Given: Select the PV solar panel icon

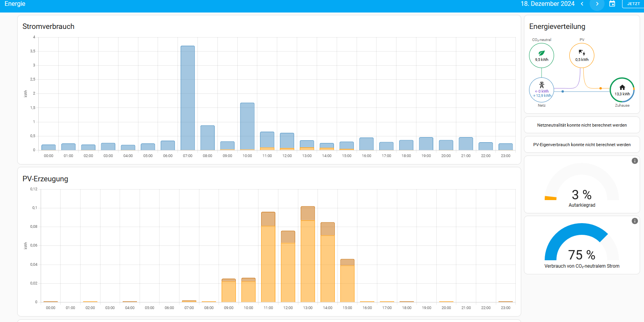Looking at the screenshot, I should tap(582, 53).
